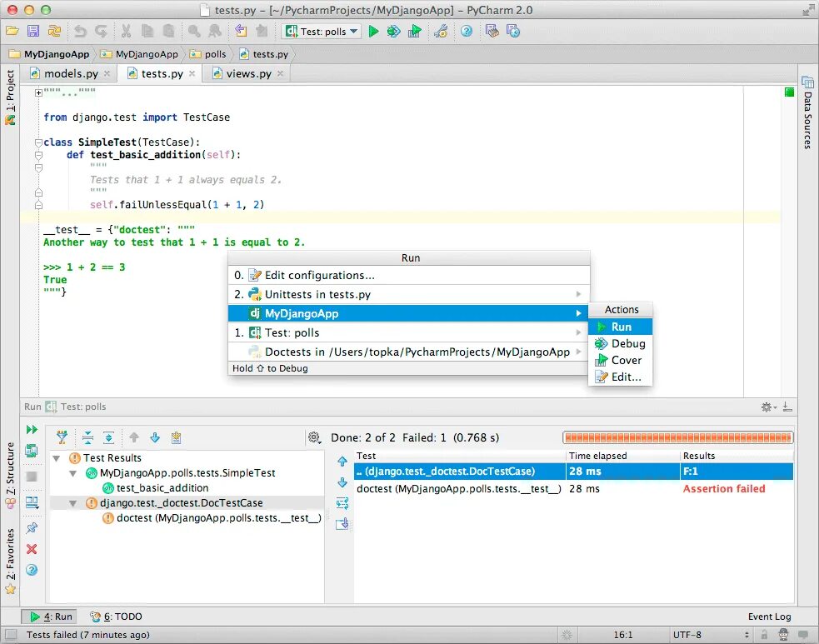The image size is (819, 644).
Task: Open Settings with the wrench icon
Action: point(441,32)
